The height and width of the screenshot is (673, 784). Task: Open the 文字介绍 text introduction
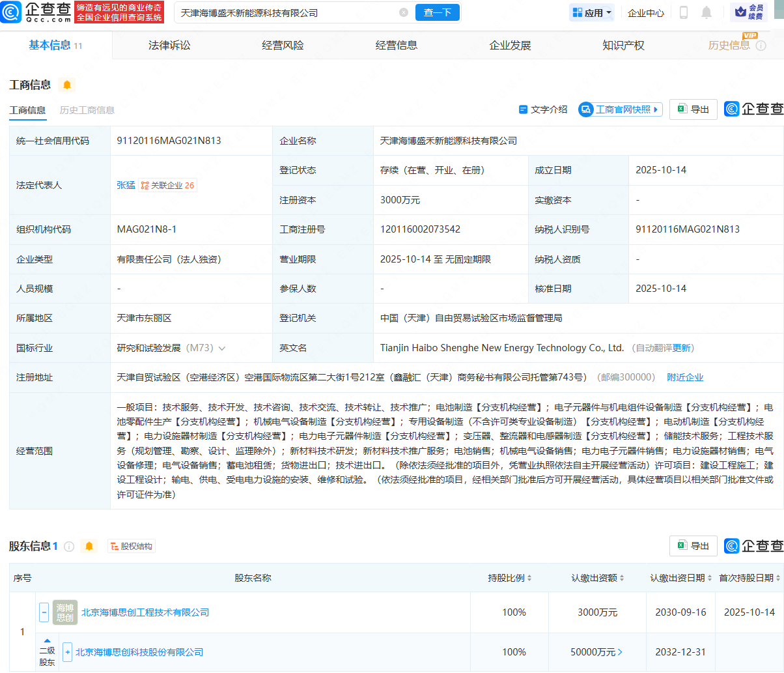pos(543,109)
